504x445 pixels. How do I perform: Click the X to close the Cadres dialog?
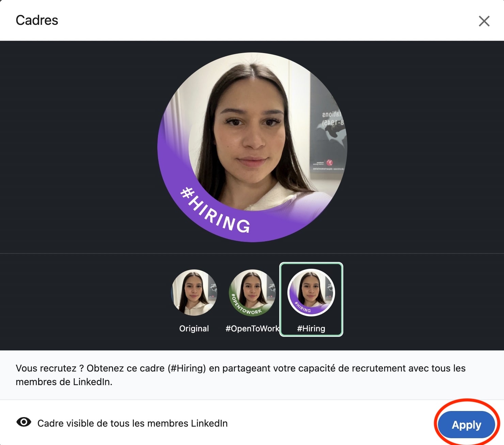[484, 21]
